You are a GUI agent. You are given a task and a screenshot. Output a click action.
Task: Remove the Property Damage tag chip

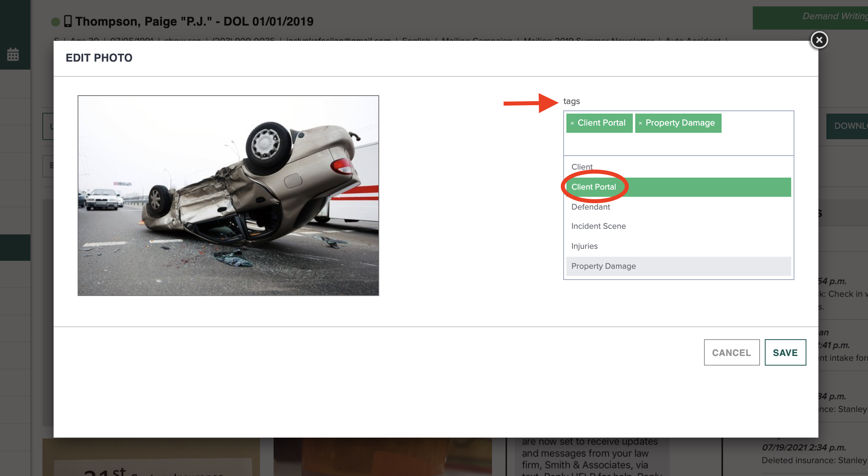coord(640,123)
